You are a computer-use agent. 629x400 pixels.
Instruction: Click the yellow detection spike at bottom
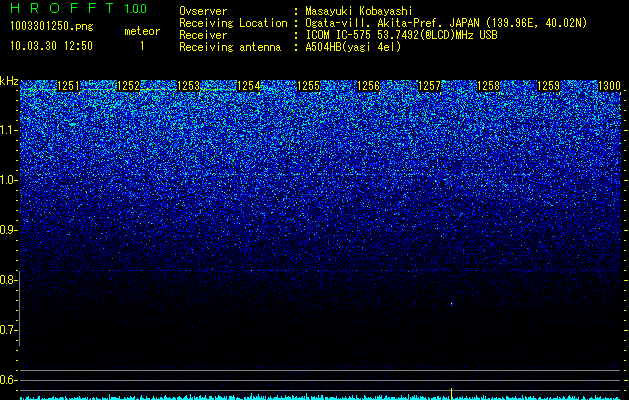coord(451,394)
